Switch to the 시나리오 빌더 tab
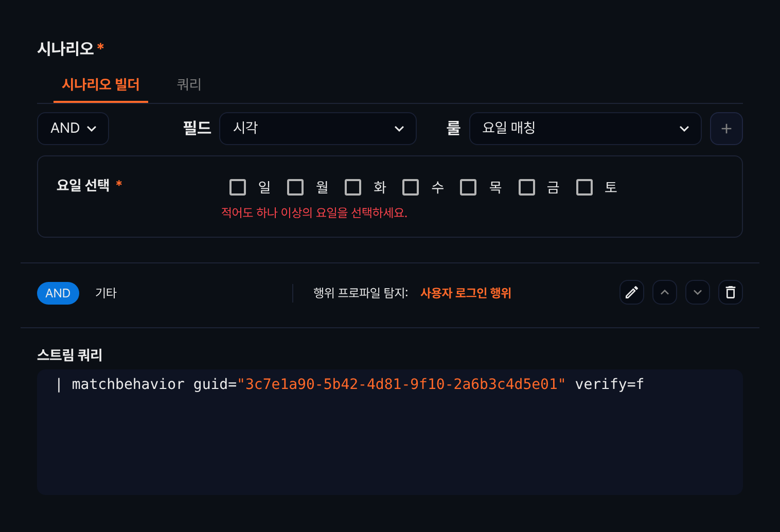This screenshot has width=780, height=532. (x=101, y=84)
